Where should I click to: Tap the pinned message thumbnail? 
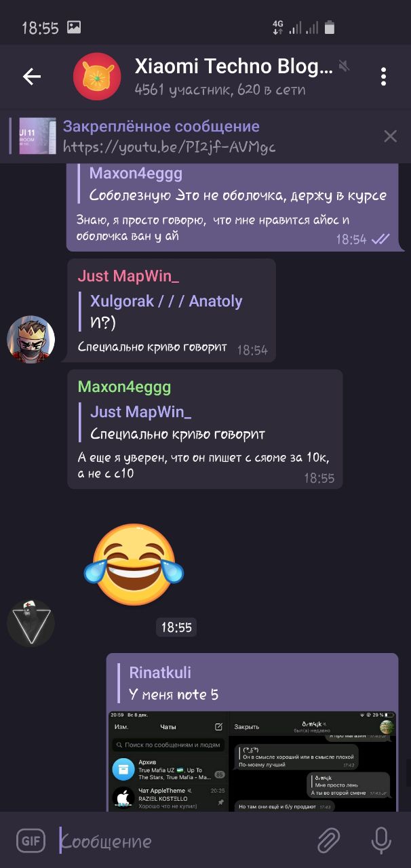point(37,136)
